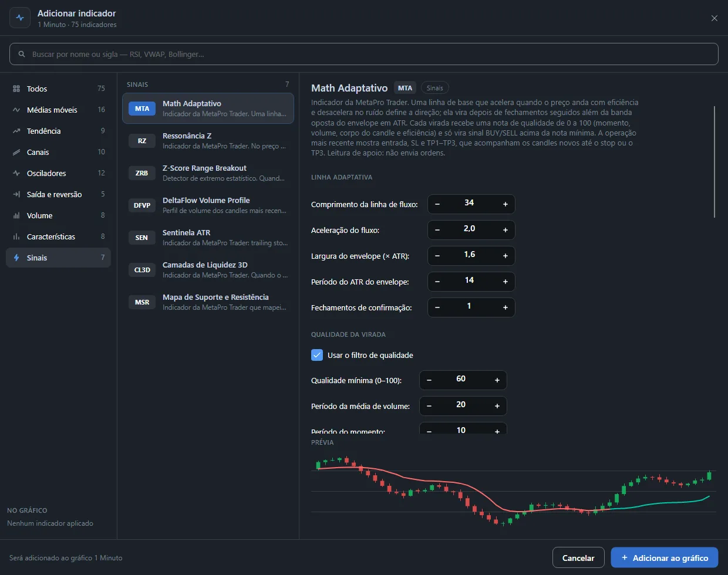Viewport: 728px width, 575px height.
Task: Click the settings panel vertical scrollbar
Action: [x=714, y=161]
